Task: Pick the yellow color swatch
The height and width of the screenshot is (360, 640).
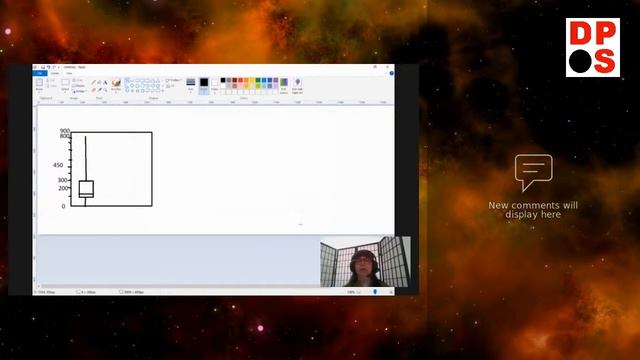Action: 252,80
